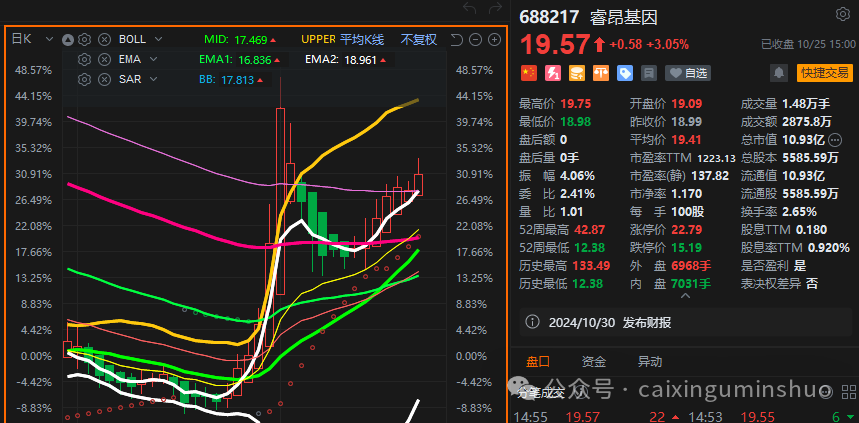Click the blue price tag icon

625,73
